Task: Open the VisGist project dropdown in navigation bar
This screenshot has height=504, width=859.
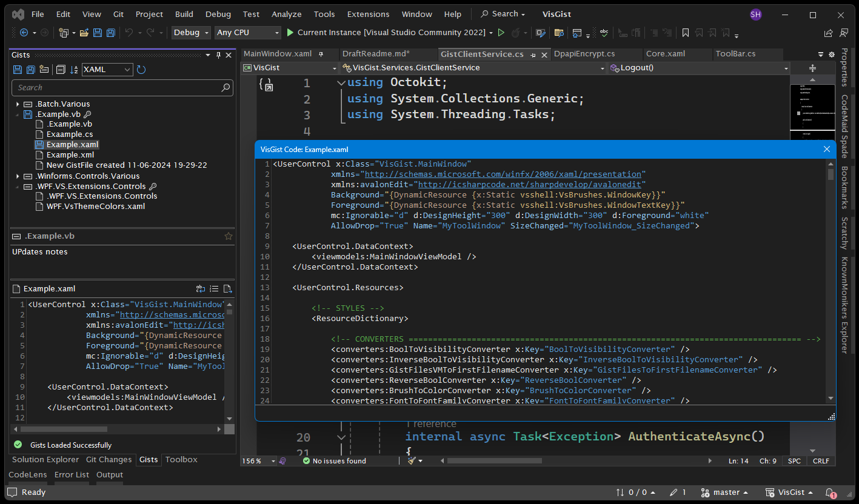Action: click(x=290, y=68)
